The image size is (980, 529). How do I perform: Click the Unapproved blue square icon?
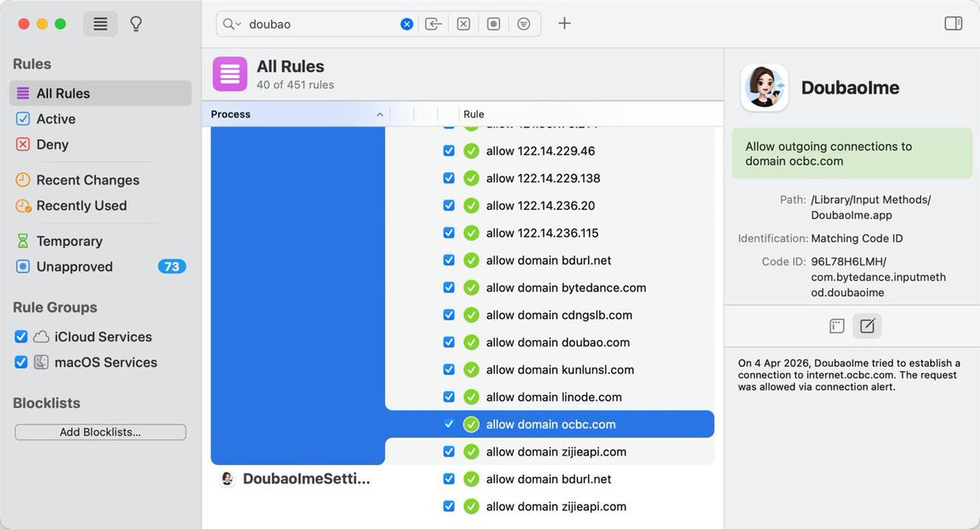23,267
